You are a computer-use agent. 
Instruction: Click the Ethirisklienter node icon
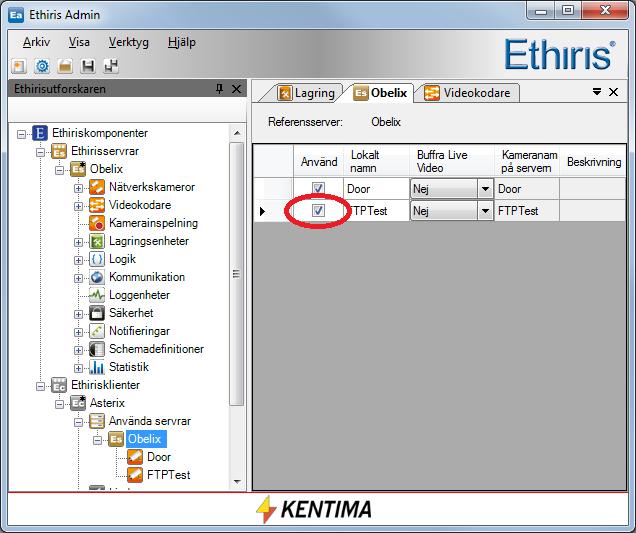59,385
